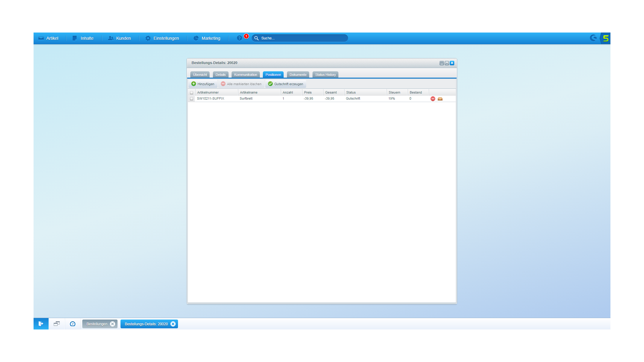The height and width of the screenshot is (362, 644).
Task: Sort by Preis column header
Action: [x=313, y=93]
